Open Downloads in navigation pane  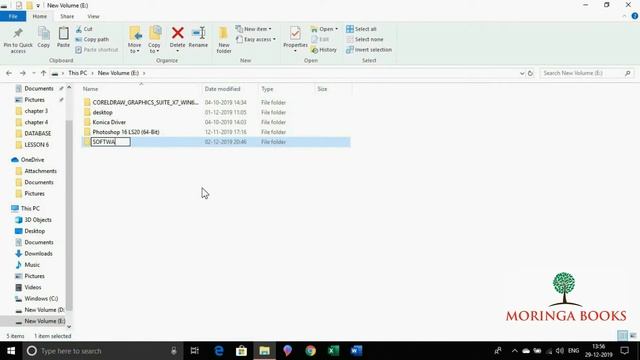(x=38, y=253)
